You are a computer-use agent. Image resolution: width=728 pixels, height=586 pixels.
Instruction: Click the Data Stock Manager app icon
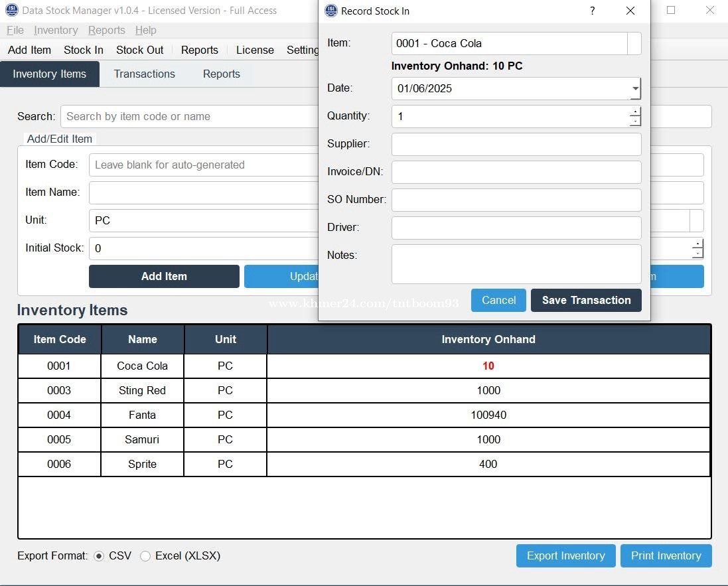click(11, 10)
